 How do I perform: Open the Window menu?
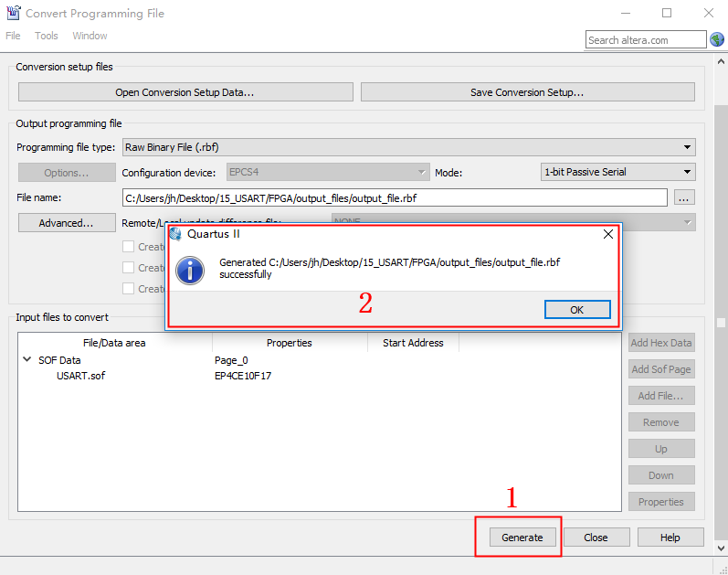(x=90, y=36)
